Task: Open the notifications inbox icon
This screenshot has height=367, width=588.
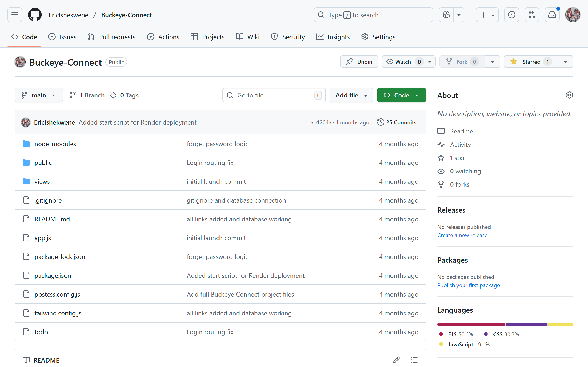Action: pos(552,15)
